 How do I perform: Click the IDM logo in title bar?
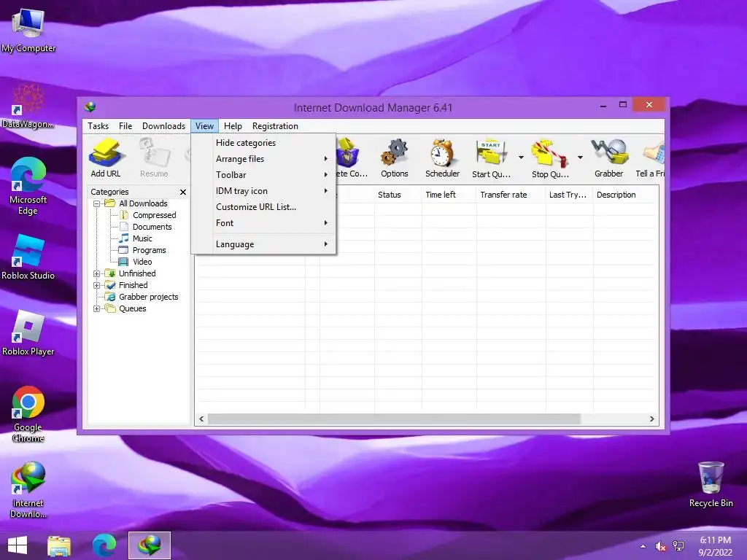click(x=90, y=106)
